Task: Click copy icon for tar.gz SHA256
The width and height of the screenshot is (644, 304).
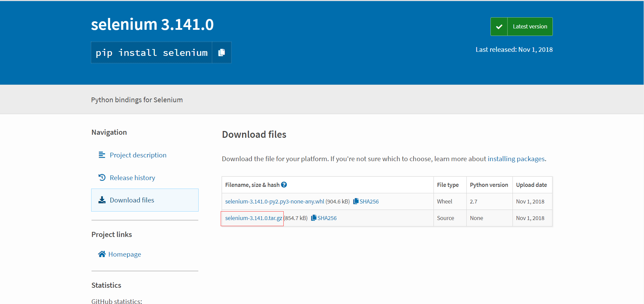Action: [314, 218]
